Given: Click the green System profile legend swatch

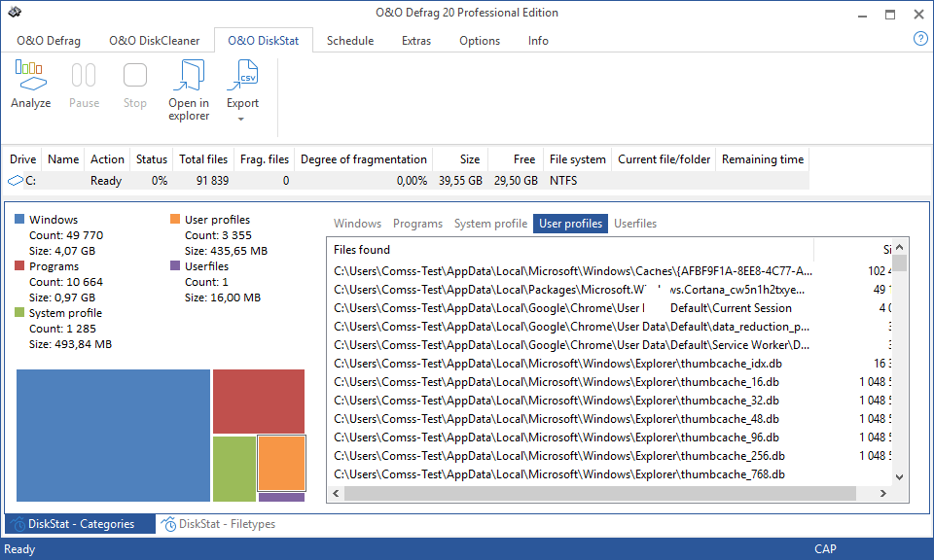Looking at the screenshot, I should coord(19,312).
